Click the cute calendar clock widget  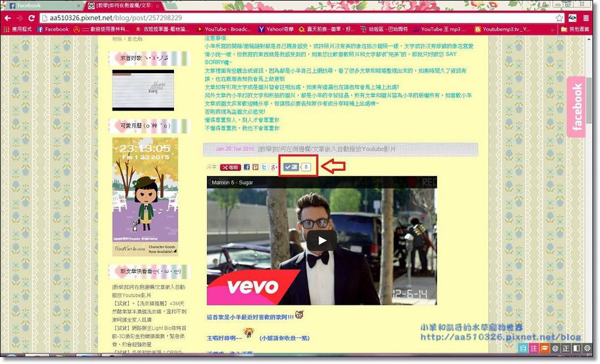pos(145,197)
